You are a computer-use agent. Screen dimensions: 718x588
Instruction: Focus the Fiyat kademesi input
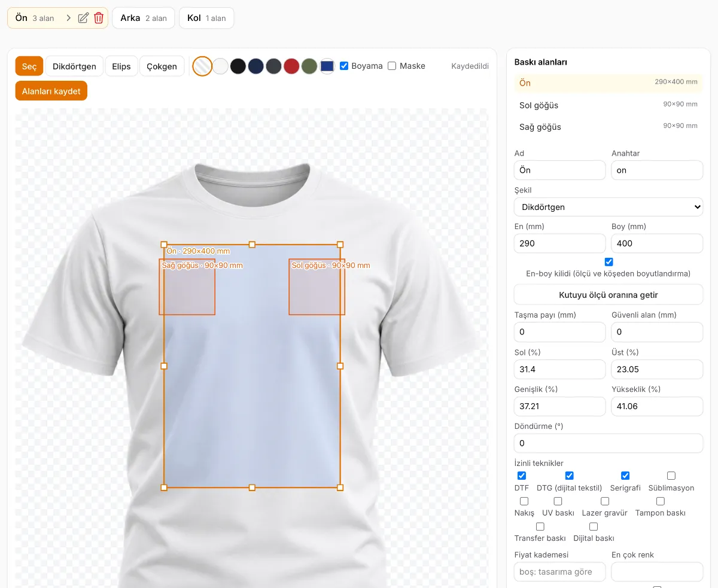(x=560, y=572)
